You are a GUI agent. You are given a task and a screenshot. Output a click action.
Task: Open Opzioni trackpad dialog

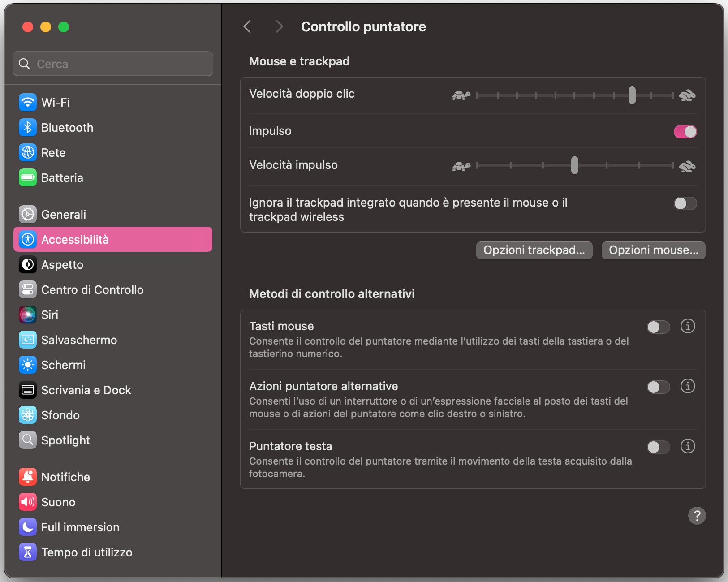point(534,250)
